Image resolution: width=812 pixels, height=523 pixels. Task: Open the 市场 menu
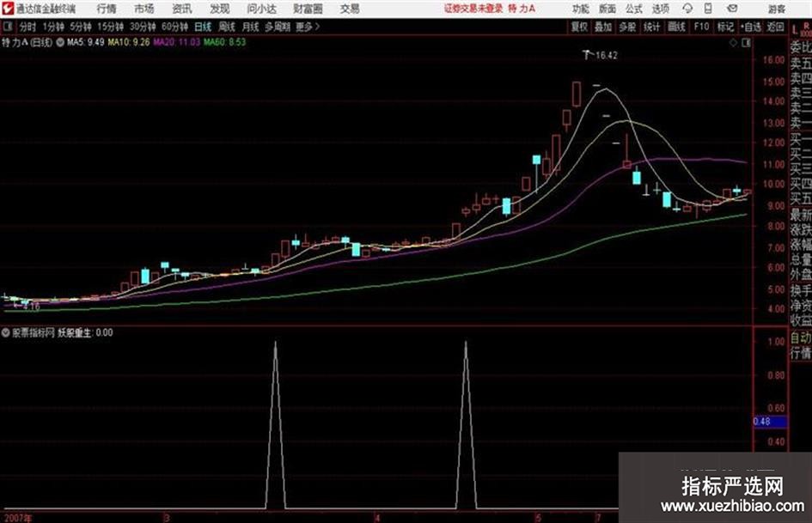point(144,9)
